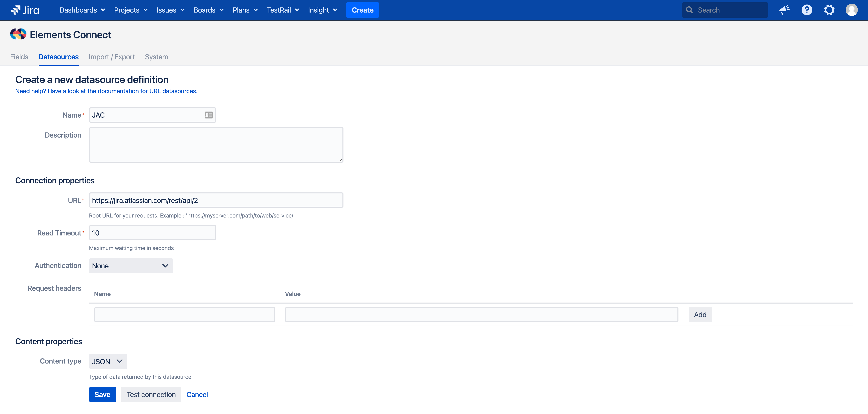Screen dimensions: 868x414
Task: Expand the Dashboards menu
Action: click(x=82, y=10)
